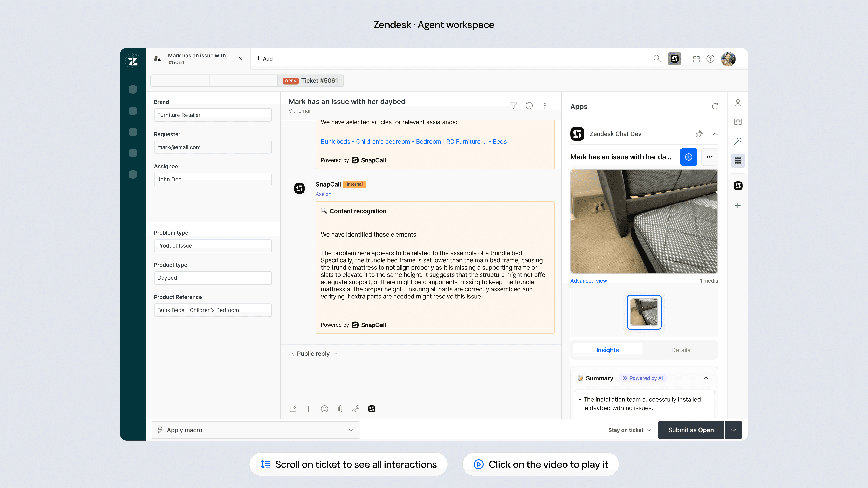
Task: Click the Submit as Open button
Action: pos(691,430)
